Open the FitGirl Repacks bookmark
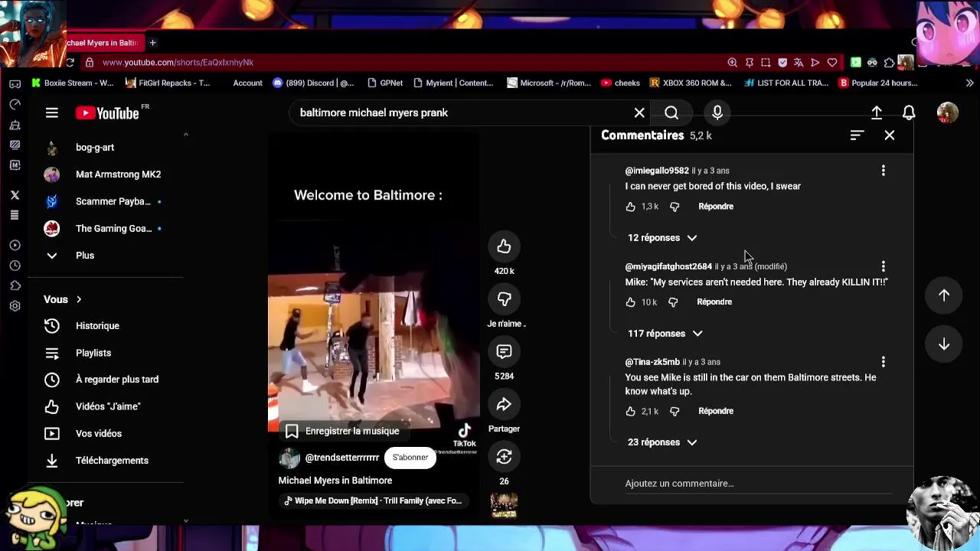 (x=168, y=83)
